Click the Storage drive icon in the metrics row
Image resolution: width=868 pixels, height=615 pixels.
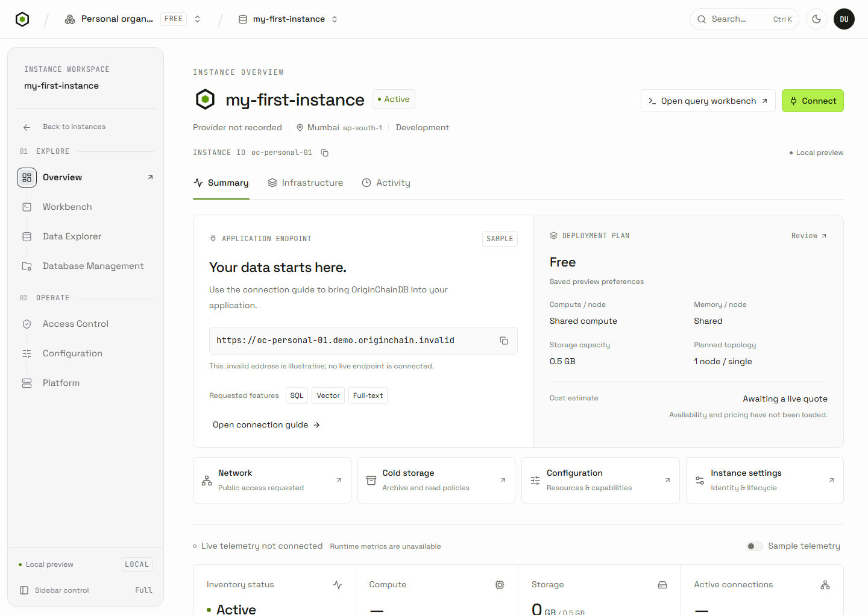(x=662, y=585)
